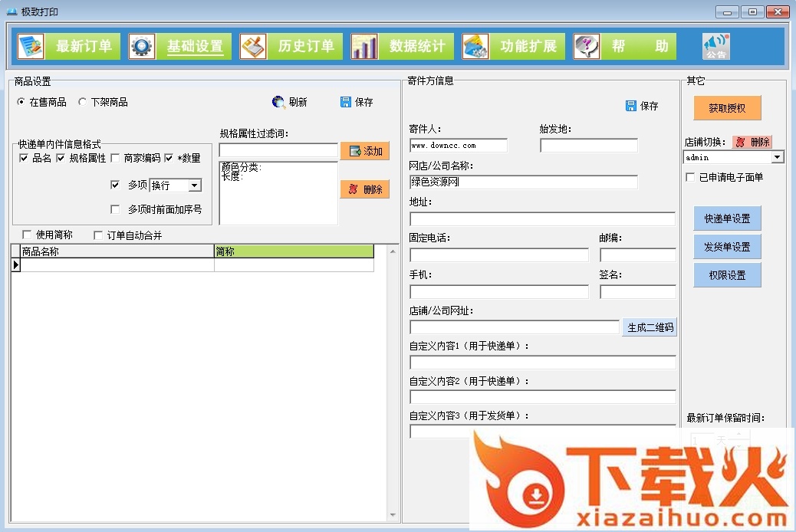Click the 功能扩展 icon
The width and height of the screenshot is (796, 532).
475,47
